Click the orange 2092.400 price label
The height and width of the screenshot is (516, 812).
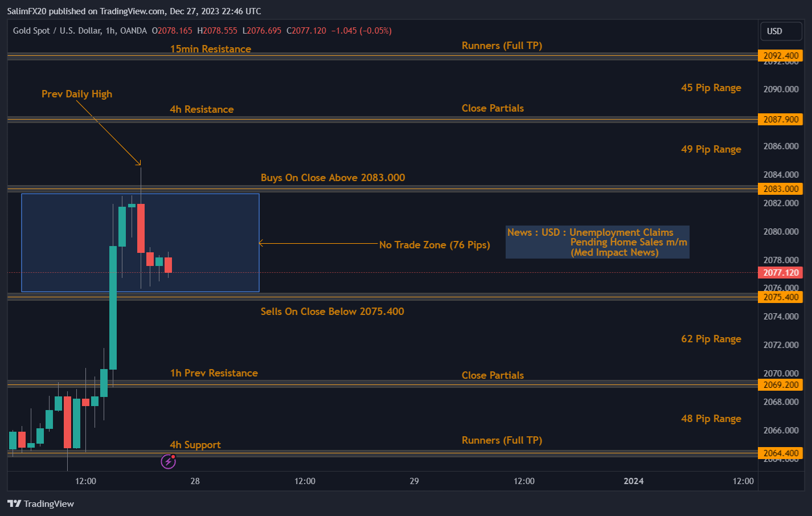coord(781,55)
